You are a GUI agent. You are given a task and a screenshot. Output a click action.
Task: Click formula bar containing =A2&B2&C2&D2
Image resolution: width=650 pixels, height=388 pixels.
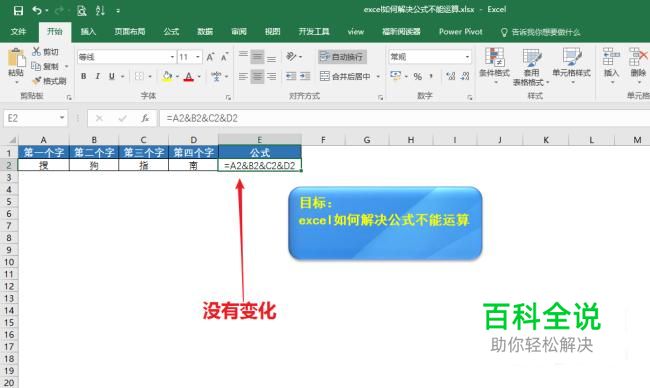[405, 118]
